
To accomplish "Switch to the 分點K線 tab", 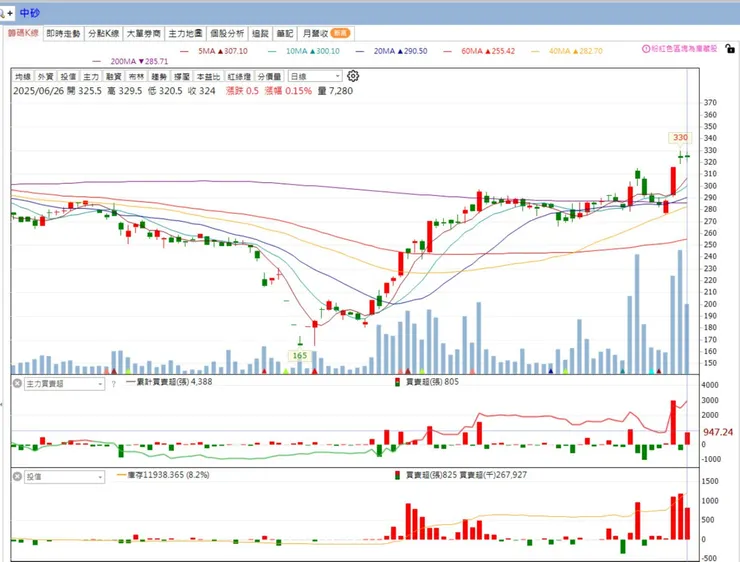I will pyautogui.click(x=103, y=34).
